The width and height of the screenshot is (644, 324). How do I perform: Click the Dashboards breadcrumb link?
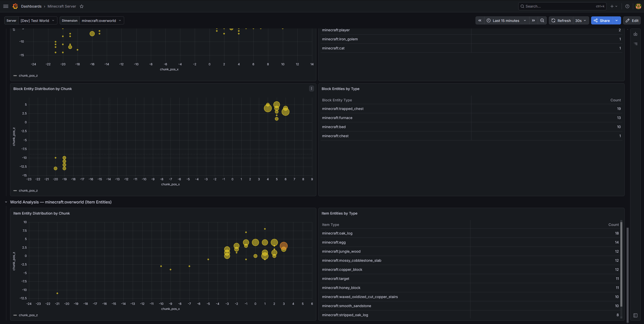(x=31, y=6)
